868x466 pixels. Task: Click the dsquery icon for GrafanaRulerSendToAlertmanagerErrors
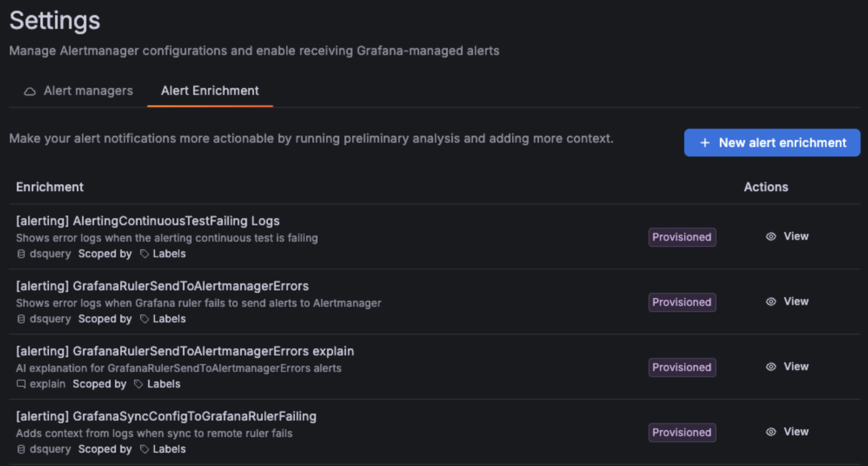21,319
